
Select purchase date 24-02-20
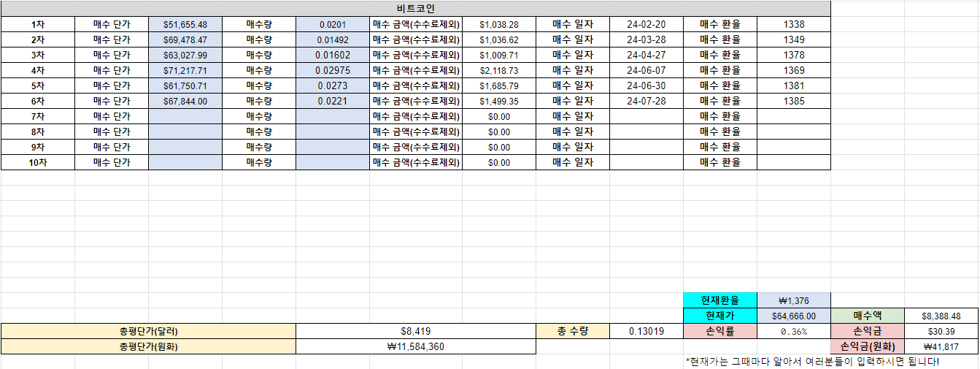tap(647, 24)
